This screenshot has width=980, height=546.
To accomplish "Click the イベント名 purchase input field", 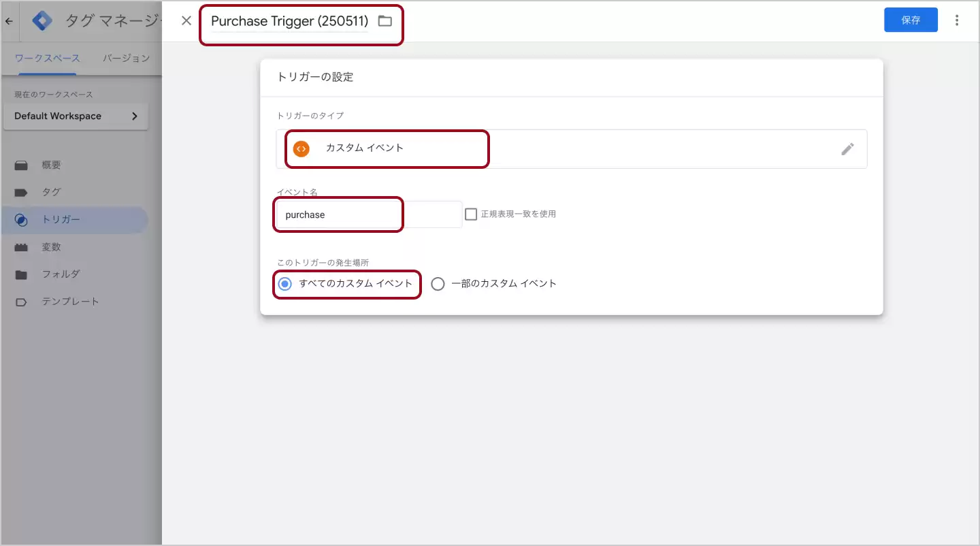I will (367, 214).
